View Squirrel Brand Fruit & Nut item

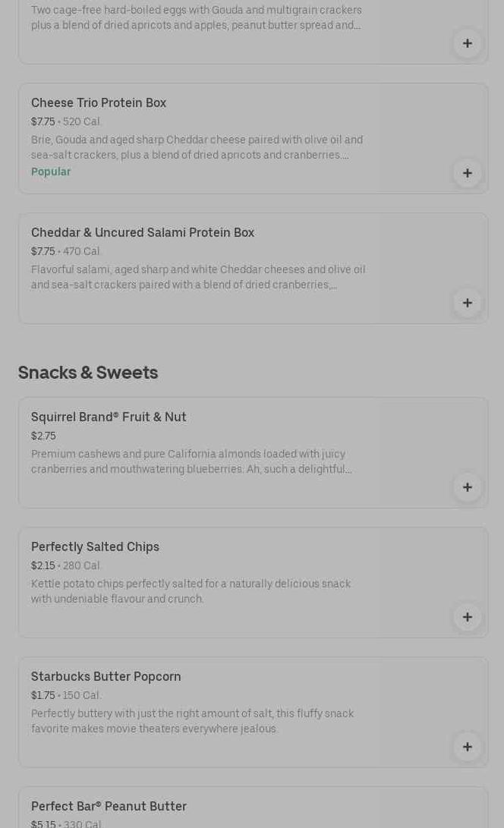point(109,417)
